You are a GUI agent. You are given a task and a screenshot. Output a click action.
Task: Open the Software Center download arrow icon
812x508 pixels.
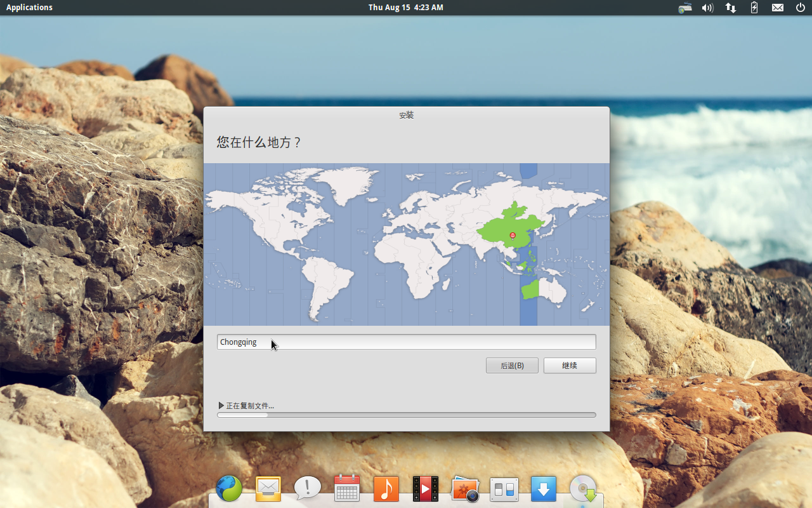[544, 489]
